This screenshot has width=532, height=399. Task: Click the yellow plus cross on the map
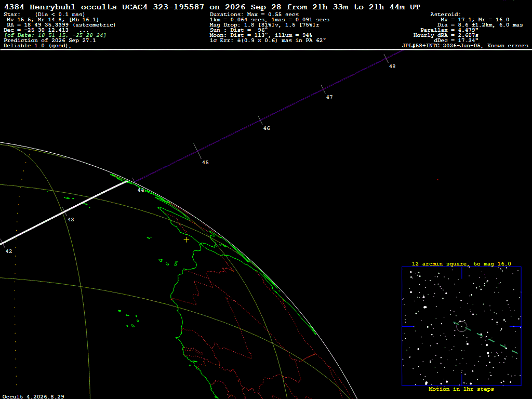tap(187, 240)
